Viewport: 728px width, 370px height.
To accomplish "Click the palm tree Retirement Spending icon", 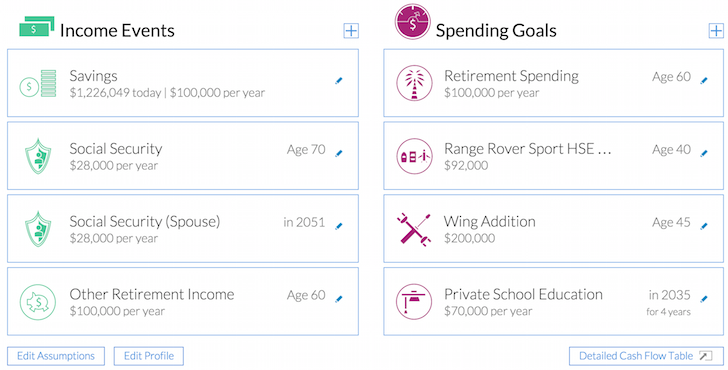I will coord(414,83).
